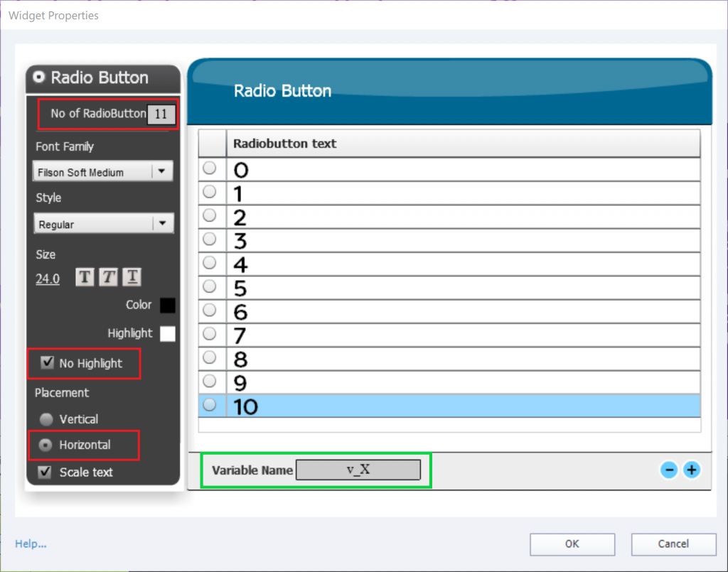Image resolution: width=728 pixels, height=572 pixels.
Task: Remove a radio button with minus icon
Action: pyautogui.click(x=669, y=470)
